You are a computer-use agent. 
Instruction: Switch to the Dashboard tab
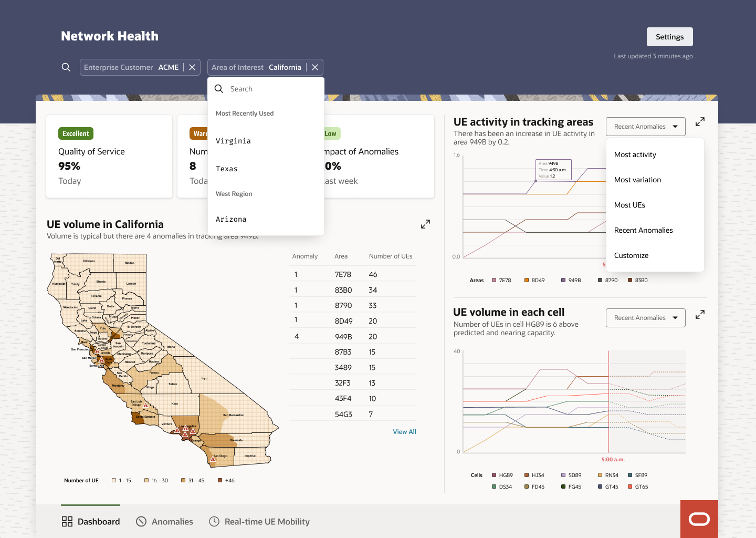tap(91, 522)
